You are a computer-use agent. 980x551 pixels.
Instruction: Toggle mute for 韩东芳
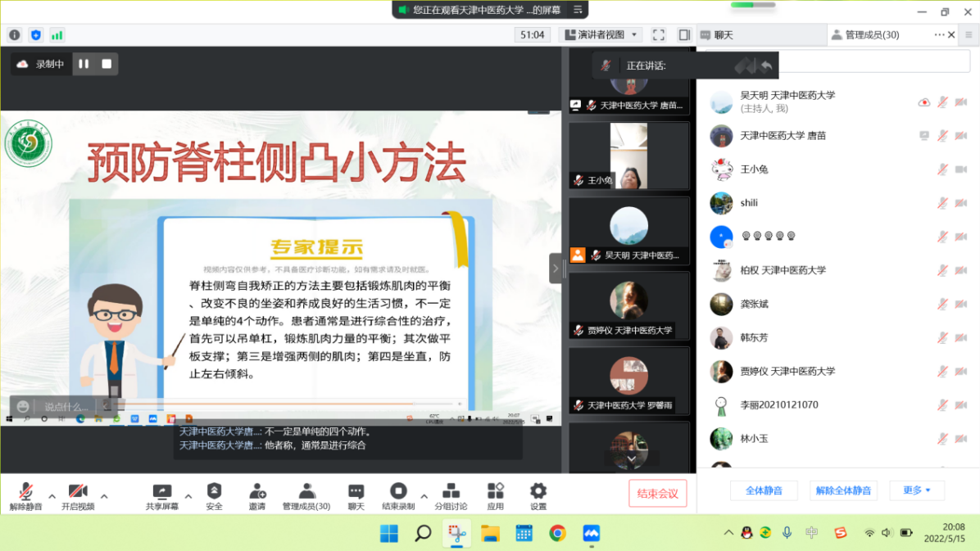point(942,338)
